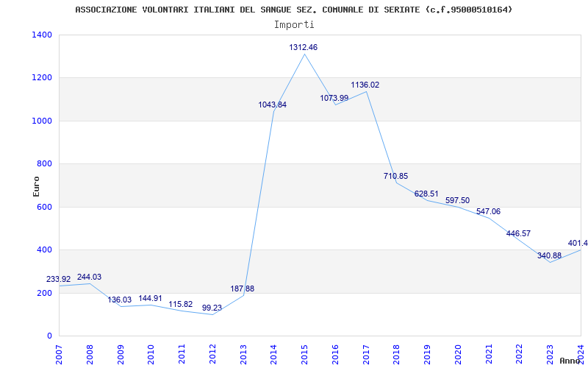Viewport: 588px width, 368px height.
Task: Click the 200 y-axis tick label
Action: (x=45, y=293)
